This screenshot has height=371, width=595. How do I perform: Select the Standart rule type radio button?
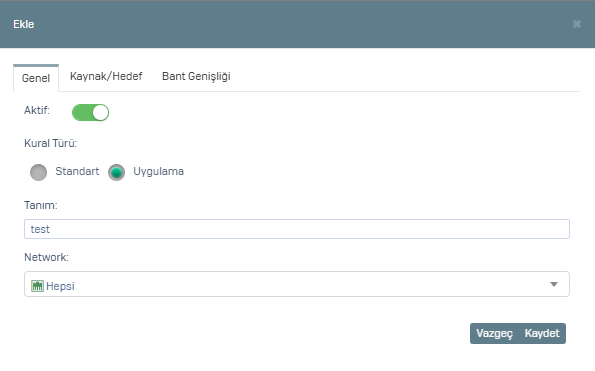[38, 172]
